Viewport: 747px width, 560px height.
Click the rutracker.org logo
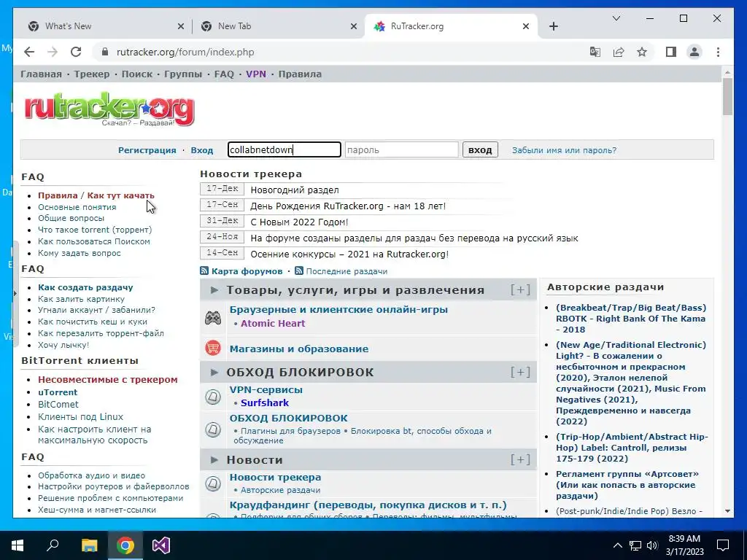coord(109,109)
